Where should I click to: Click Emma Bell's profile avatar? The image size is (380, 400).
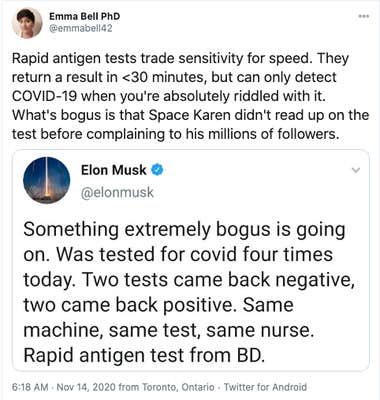tap(27, 23)
